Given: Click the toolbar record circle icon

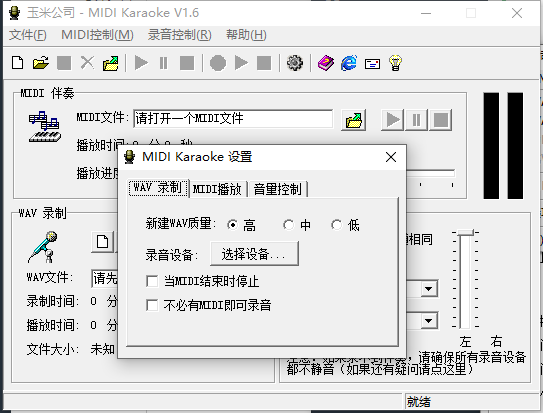Looking at the screenshot, I should (218, 63).
